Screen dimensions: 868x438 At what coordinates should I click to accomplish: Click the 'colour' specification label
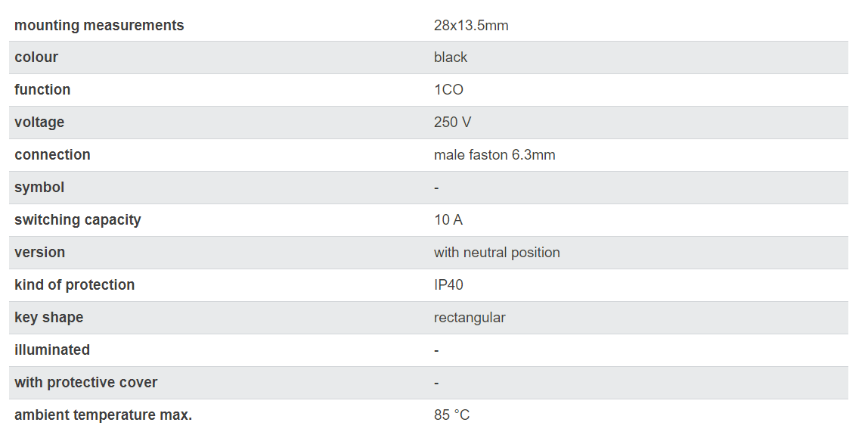(x=36, y=57)
